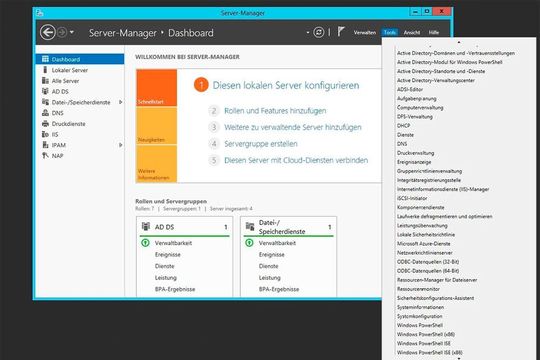Select Dashboard in the sidebar
540x360 pixels.
pos(80,59)
